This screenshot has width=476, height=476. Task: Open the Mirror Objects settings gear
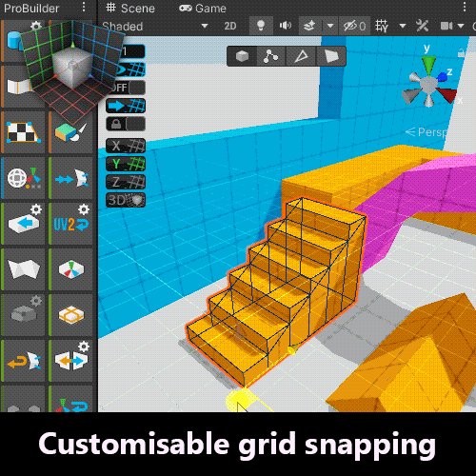84,347
